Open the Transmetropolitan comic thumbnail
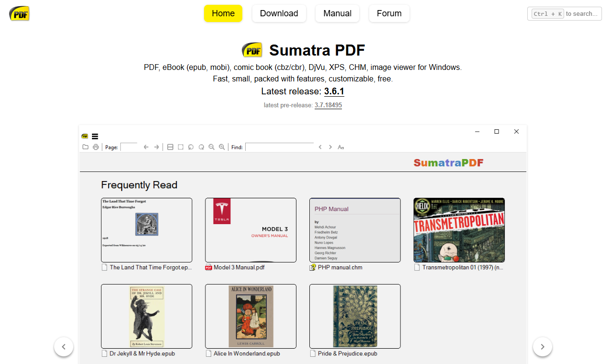This screenshot has width=613, height=364. point(459,230)
